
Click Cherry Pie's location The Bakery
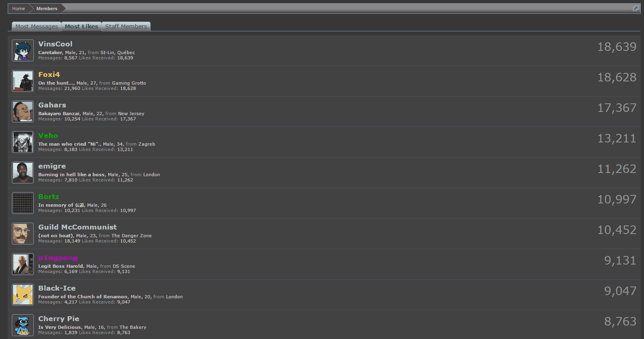click(x=133, y=327)
